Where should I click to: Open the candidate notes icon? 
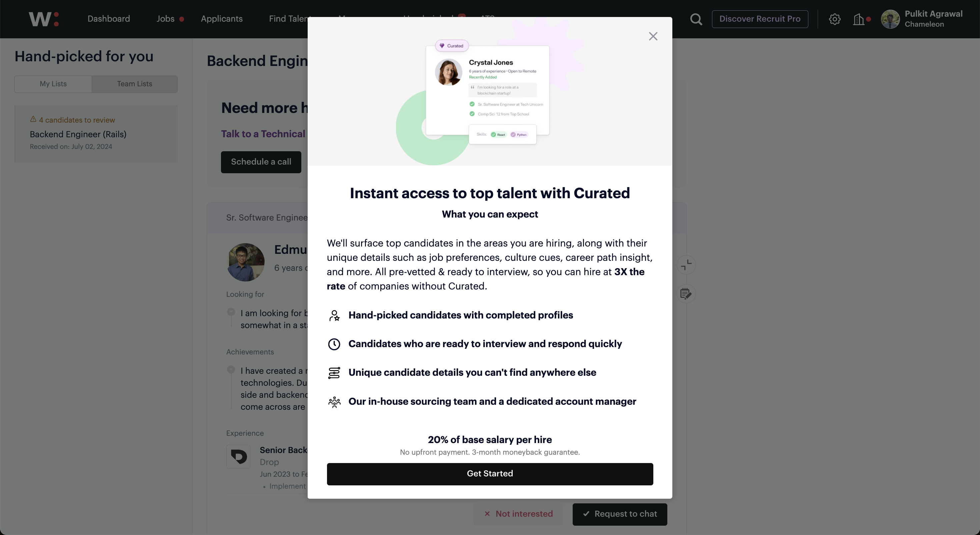[x=686, y=293]
